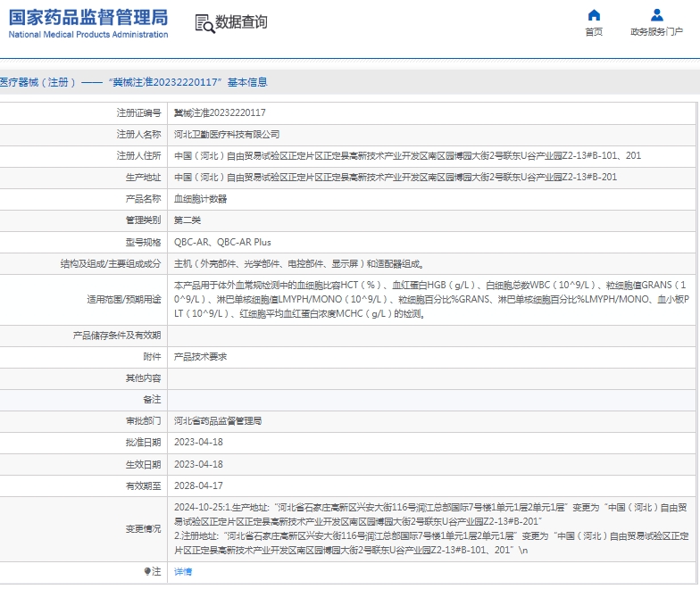Click registrant address ending B-101、201

point(407,155)
